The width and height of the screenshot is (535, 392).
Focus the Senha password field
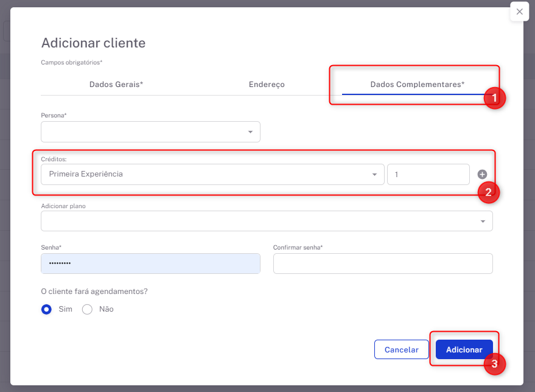point(150,264)
